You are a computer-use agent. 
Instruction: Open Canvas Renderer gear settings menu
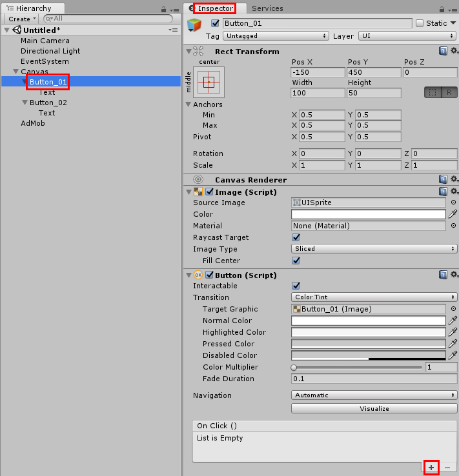pyautogui.click(x=454, y=179)
